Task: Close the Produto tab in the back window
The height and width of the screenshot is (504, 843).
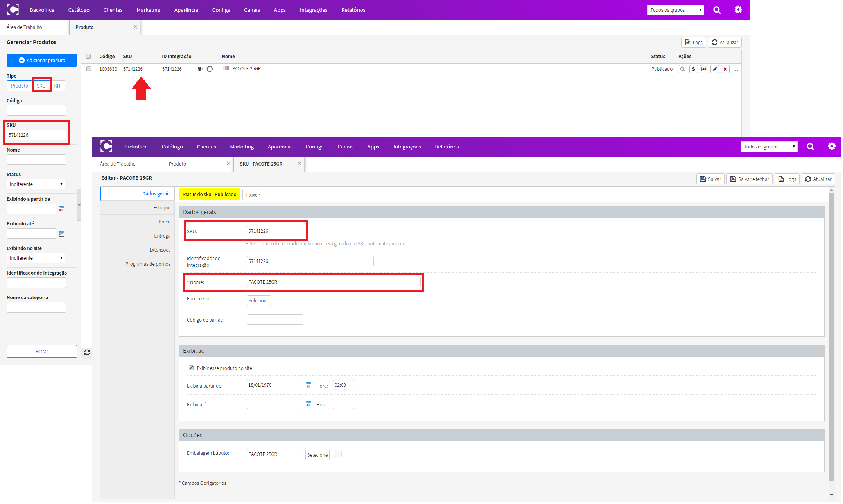Action: [135, 27]
